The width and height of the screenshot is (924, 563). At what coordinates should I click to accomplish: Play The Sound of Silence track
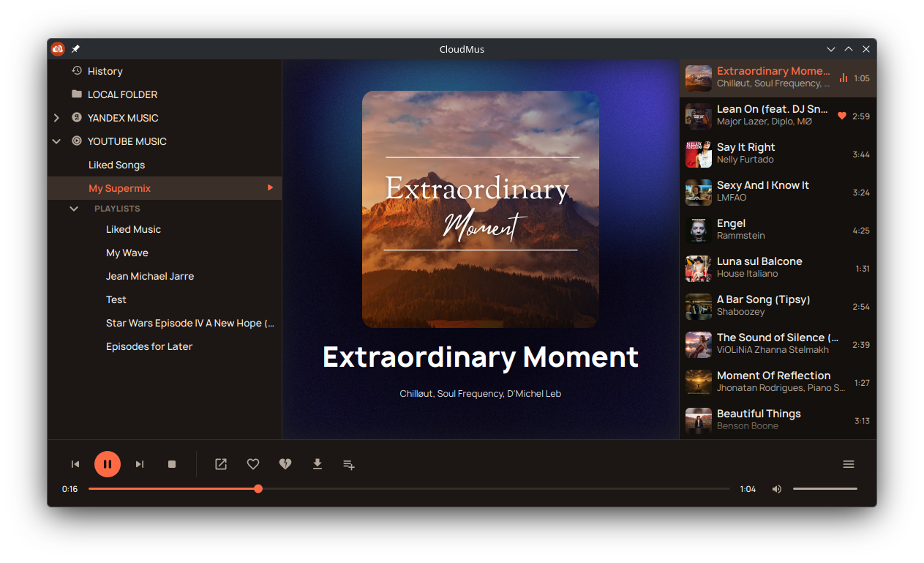pos(778,344)
